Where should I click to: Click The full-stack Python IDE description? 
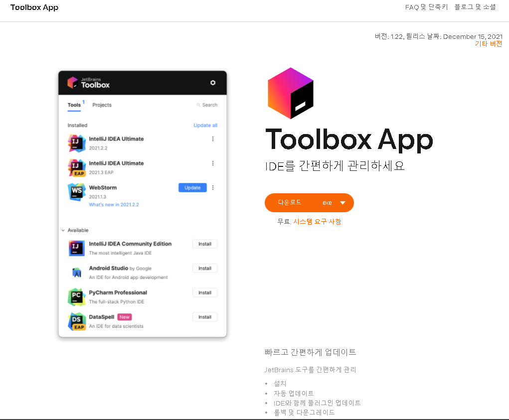coord(117,302)
